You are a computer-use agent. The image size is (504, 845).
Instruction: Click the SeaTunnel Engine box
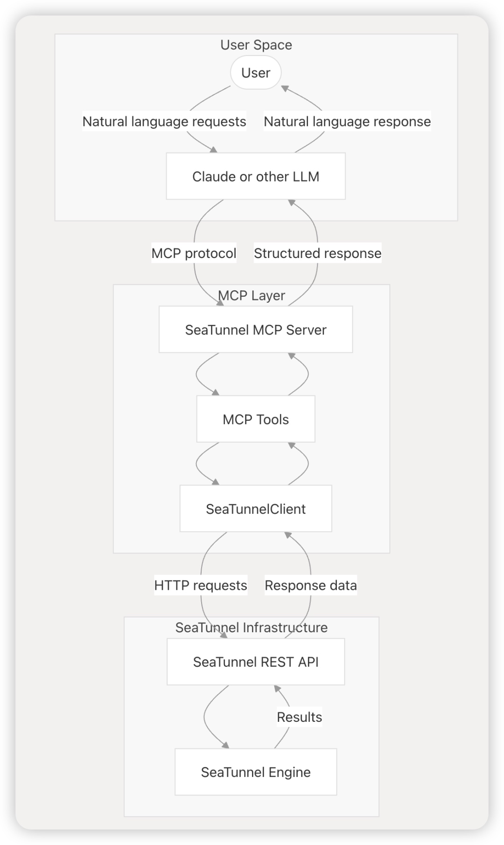point(256,772)
